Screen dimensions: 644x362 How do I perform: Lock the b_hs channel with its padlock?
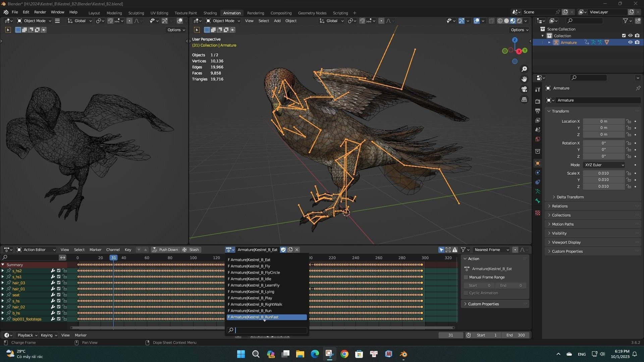(64, 313)
